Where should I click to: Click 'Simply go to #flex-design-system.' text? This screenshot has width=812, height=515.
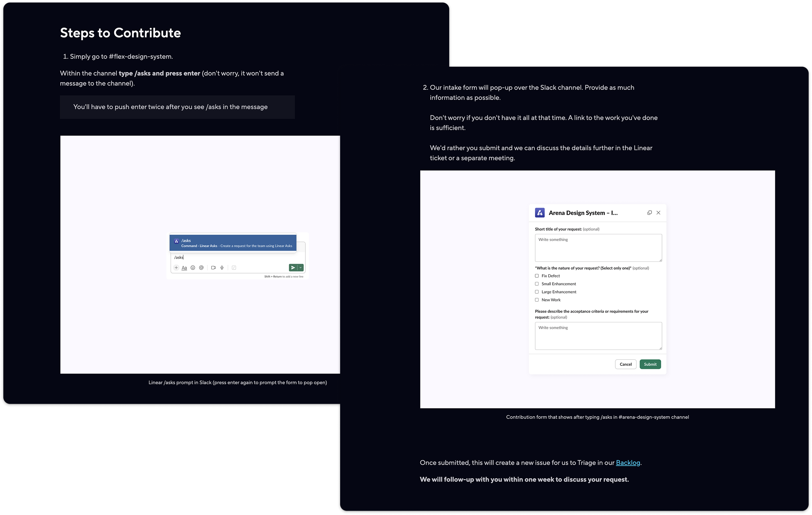click(x=121, y=57)
